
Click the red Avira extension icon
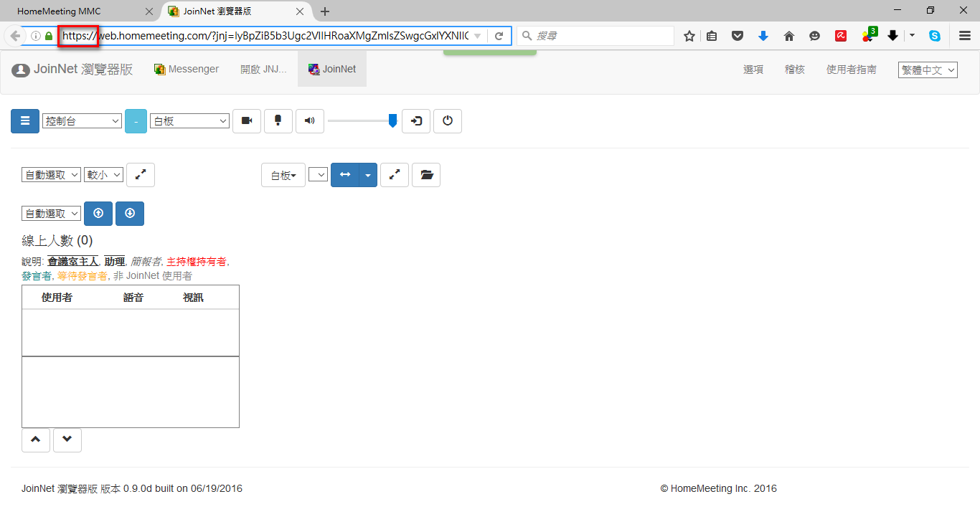coord(841,36)
